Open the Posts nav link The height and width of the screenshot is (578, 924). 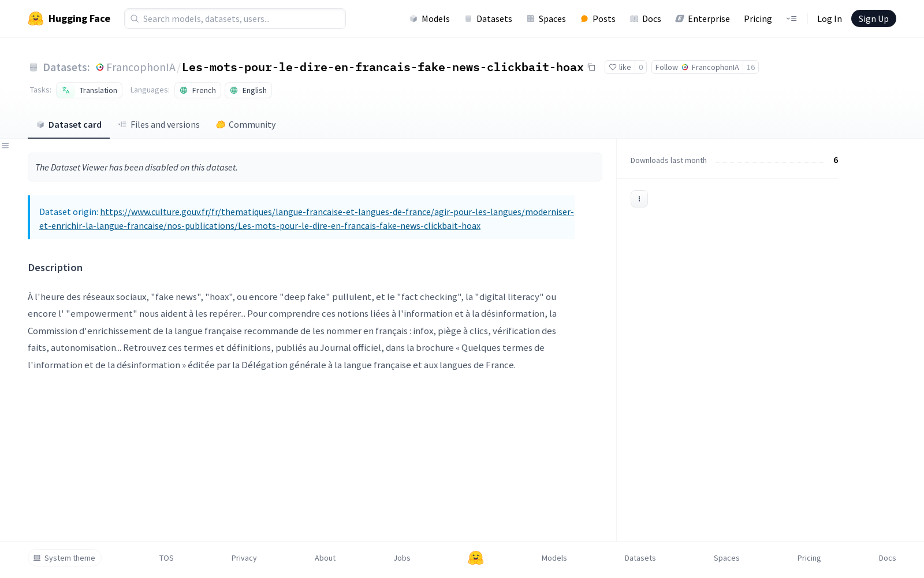click(598, 18)
